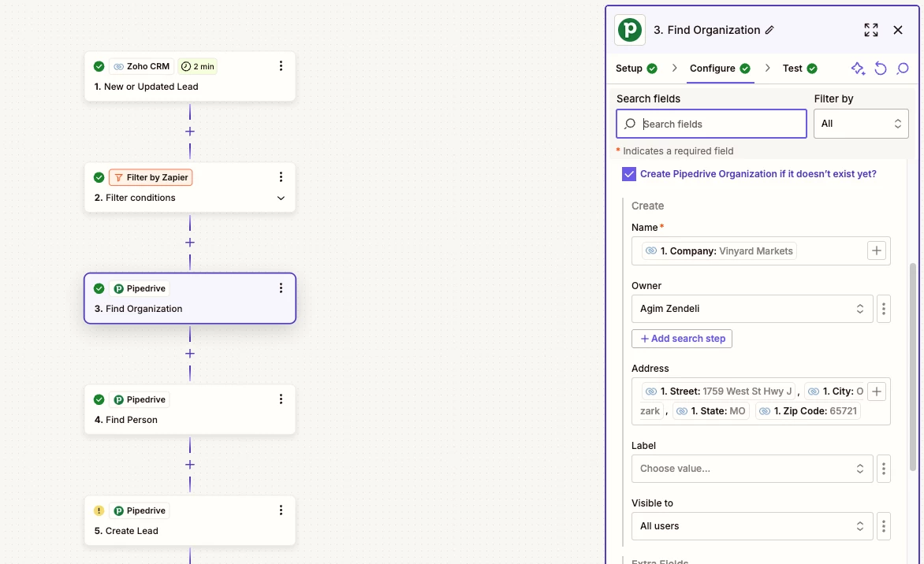Click the State: MO pill in Address
The width and height of the screenshot is (924, 564).
(710, 411)
